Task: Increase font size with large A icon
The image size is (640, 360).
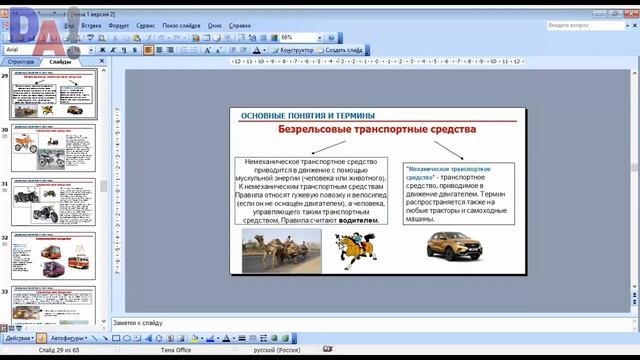Action: [207, 50]
